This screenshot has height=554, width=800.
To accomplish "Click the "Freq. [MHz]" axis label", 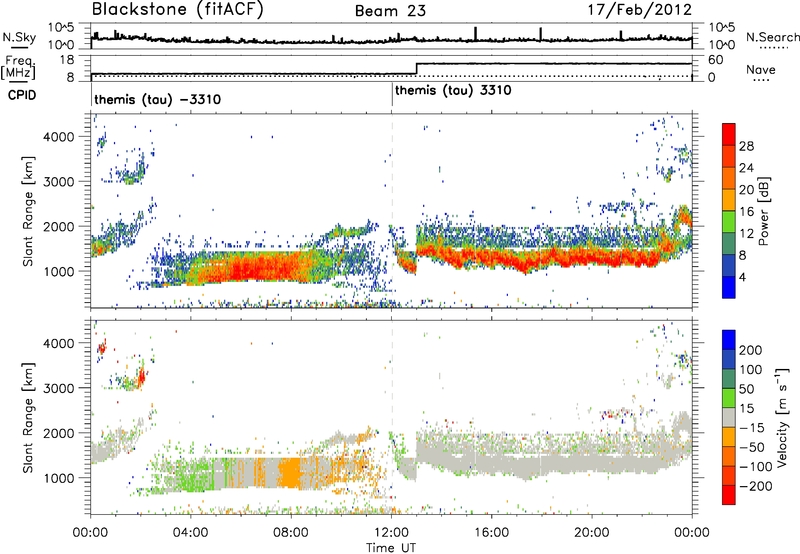I will [18, 67].
